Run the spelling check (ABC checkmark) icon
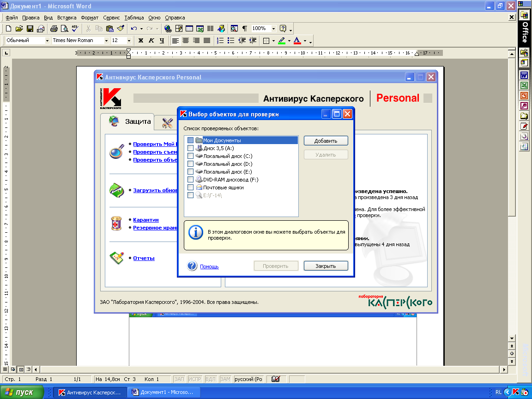 click(75, 29)
